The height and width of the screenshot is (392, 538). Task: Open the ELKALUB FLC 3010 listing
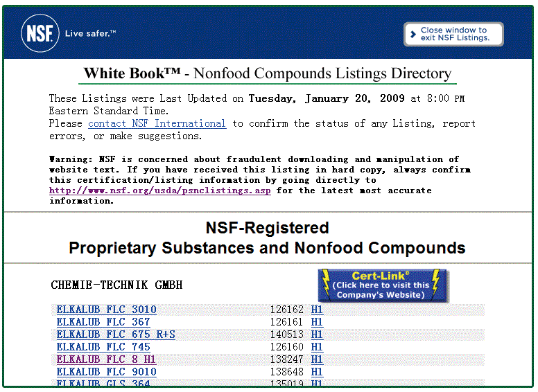106,310
